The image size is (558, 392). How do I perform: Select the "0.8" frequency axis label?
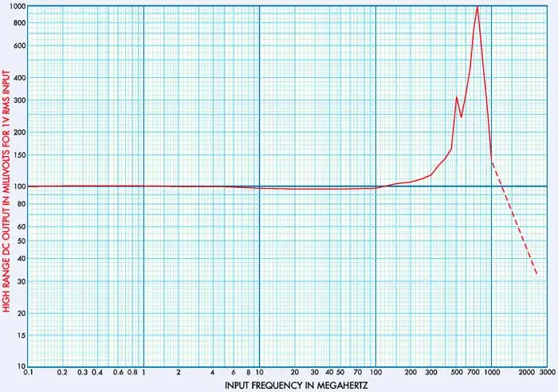[x=132, y=372]
